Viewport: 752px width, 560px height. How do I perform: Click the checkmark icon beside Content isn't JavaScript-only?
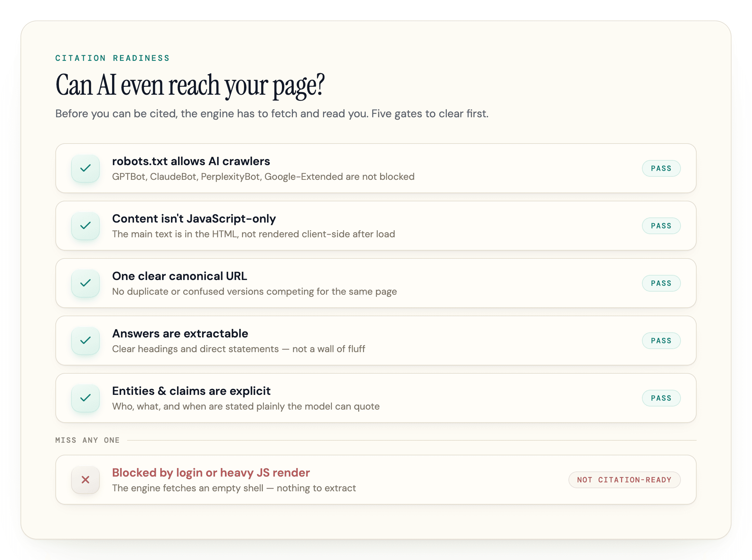click(85, 226)
